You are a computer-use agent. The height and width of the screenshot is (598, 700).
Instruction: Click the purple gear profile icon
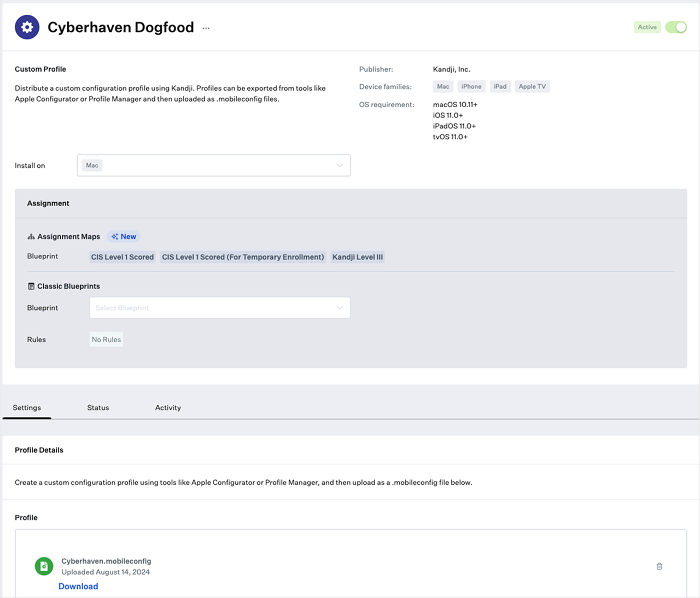click(27, 27)
